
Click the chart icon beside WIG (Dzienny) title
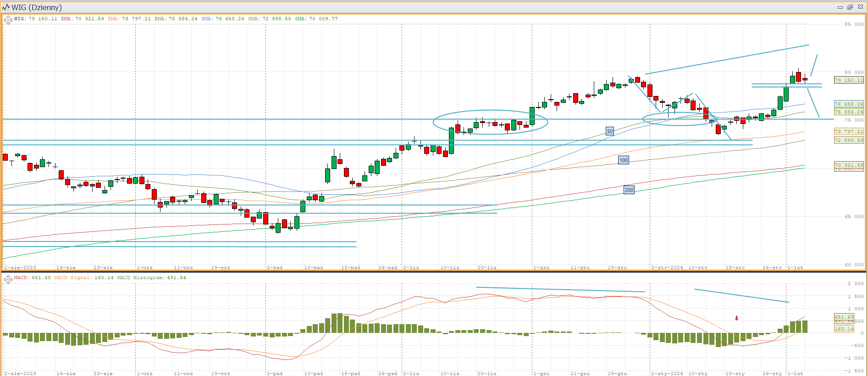point(6,7)
